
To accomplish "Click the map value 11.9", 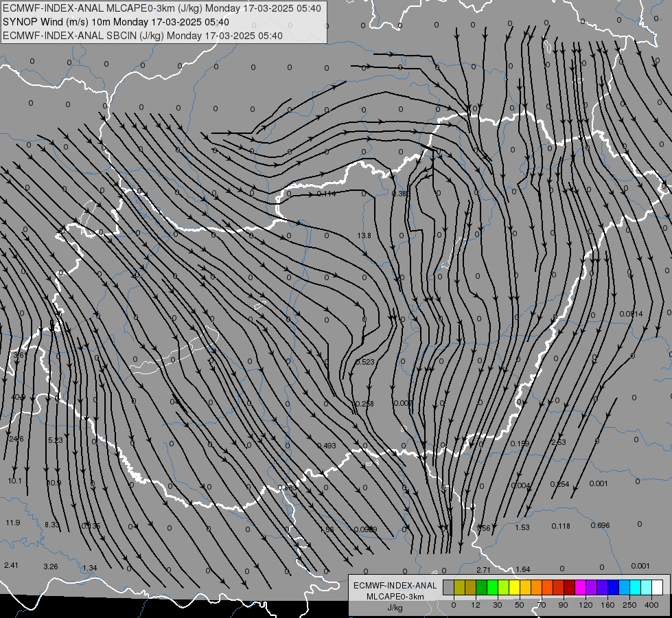I will tap(13, 523).
